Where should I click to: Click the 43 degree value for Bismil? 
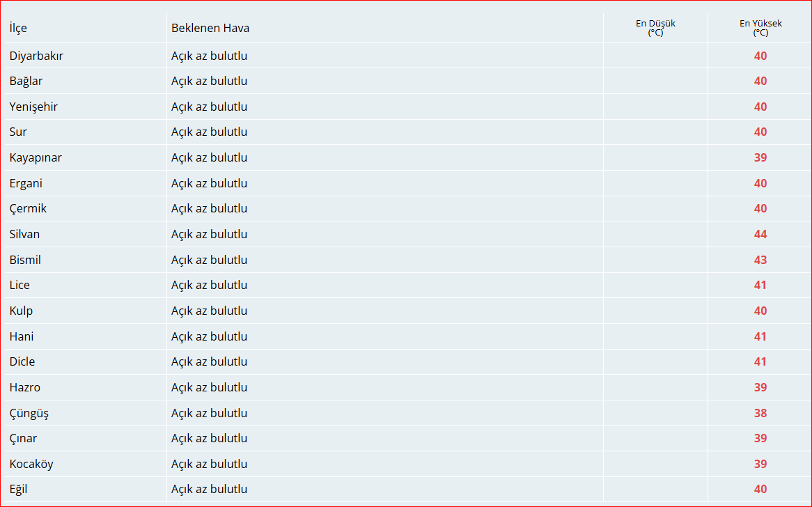pos(760,260)
